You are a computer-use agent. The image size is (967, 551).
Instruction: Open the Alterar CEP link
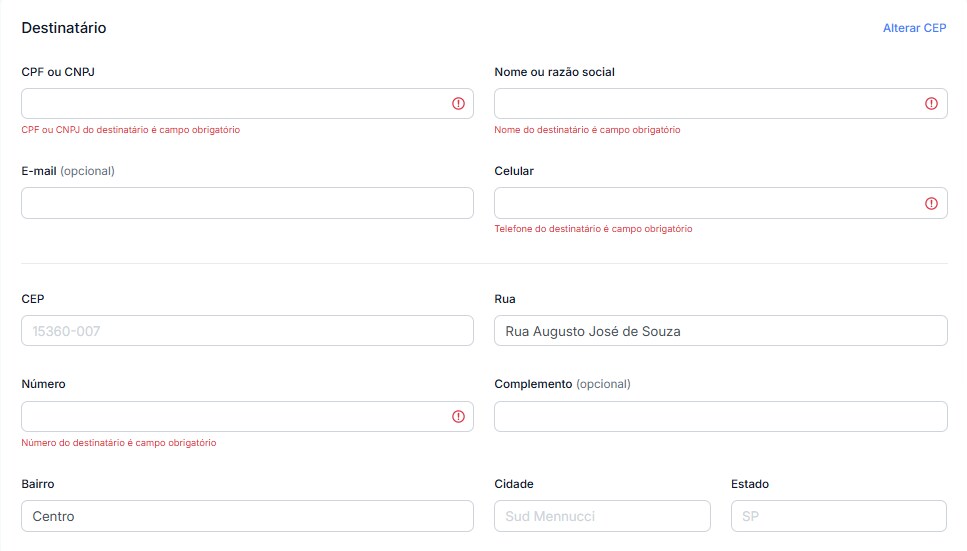point(914,28)
